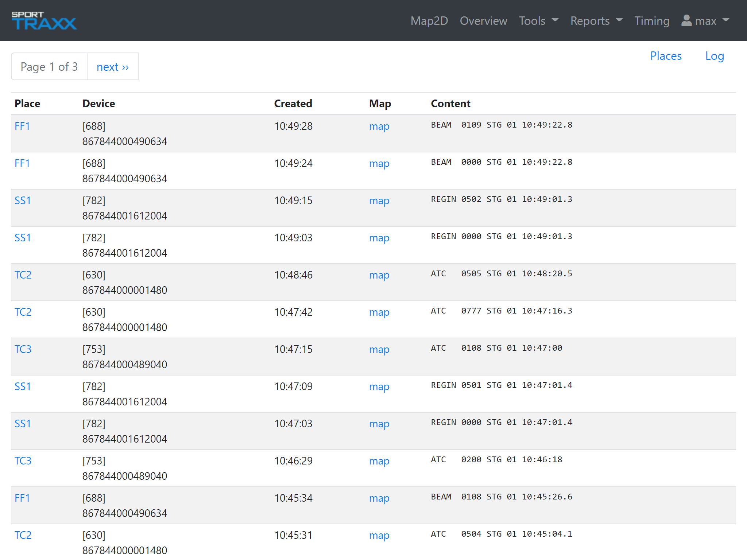View map for the 10:48:46 ATC entry
Viewport: 747px width, 560px height.
(379, 275)
